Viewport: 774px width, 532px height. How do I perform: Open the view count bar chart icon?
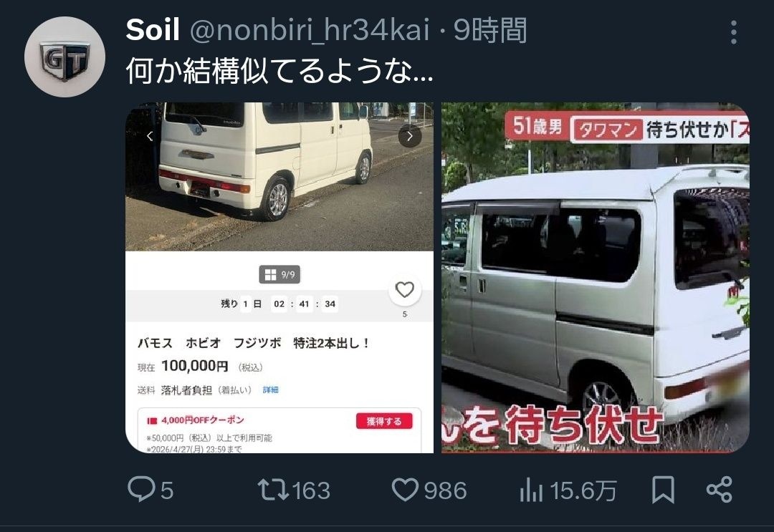click(x=531, y=490)
